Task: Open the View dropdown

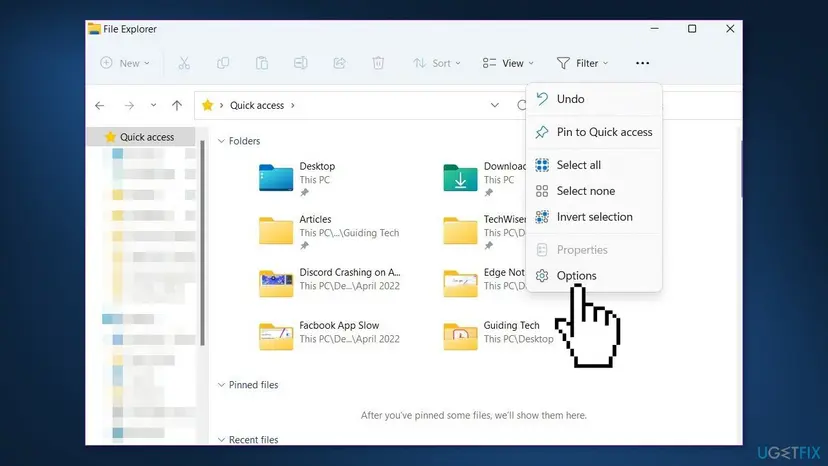Action: pos(508,63)
